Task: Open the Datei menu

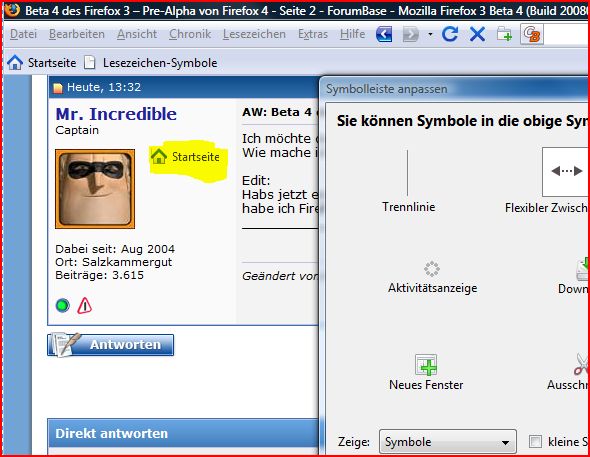Action: (x=23, y=34)
